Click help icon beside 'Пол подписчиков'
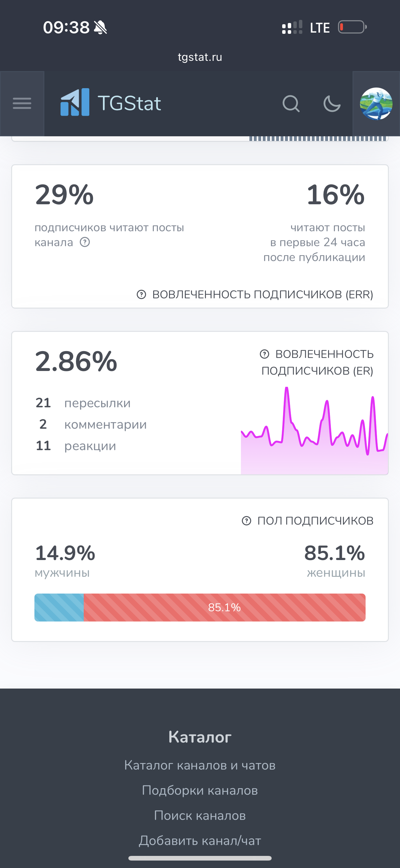 (247, 521)
